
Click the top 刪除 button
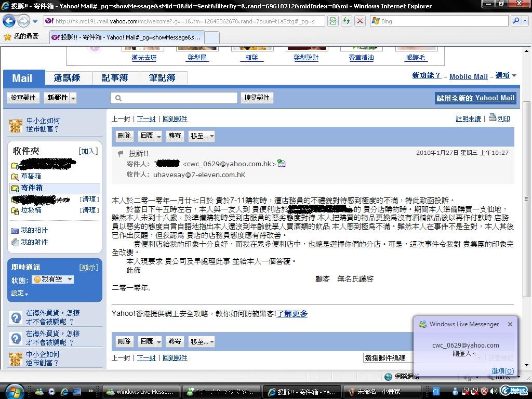[x=124, y=136]
